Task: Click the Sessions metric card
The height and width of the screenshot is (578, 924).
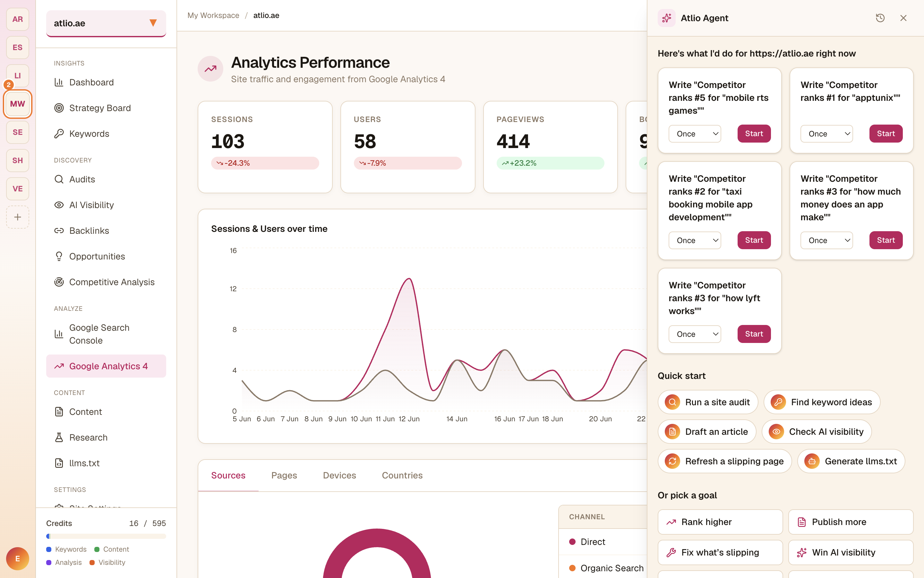Action: (265, 147)
